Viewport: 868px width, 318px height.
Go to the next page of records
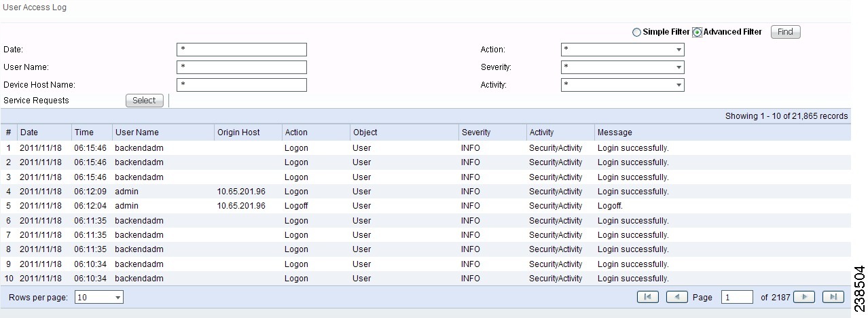804,297
